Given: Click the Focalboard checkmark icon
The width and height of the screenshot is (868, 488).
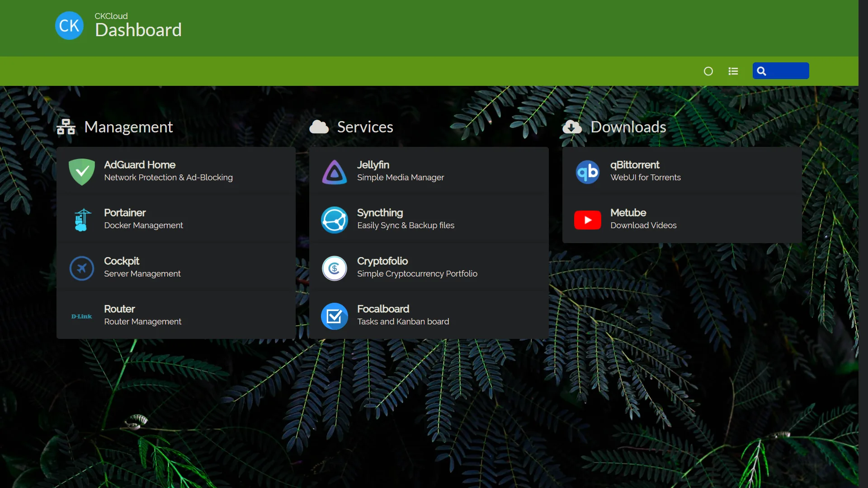Looking at the screenshot, I should (x=335, y=316).
